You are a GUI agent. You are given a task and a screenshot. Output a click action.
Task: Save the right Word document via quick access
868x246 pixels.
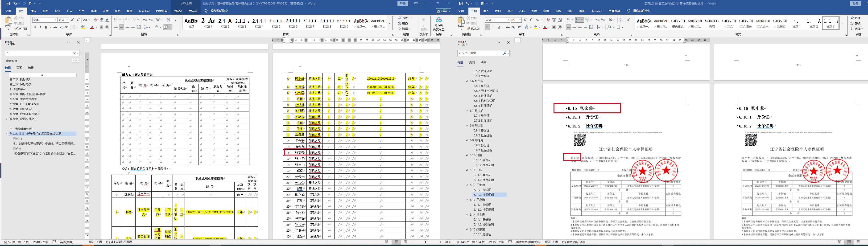[461, 3]
